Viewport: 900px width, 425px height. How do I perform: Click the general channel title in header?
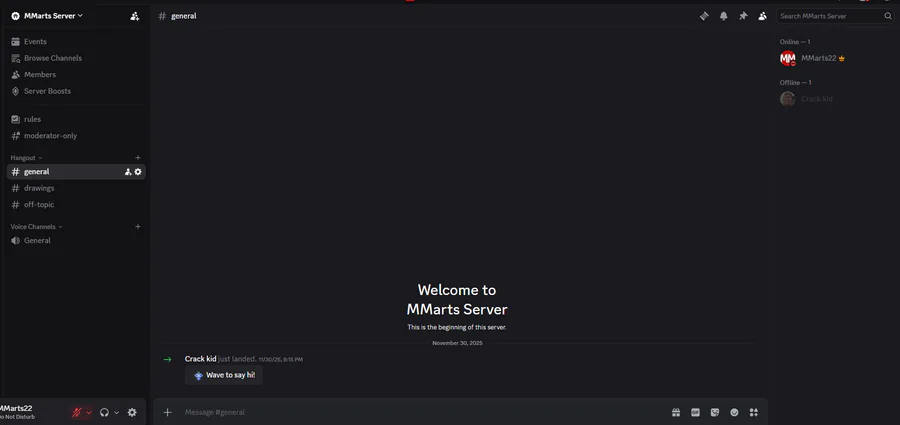coord(184,16)
